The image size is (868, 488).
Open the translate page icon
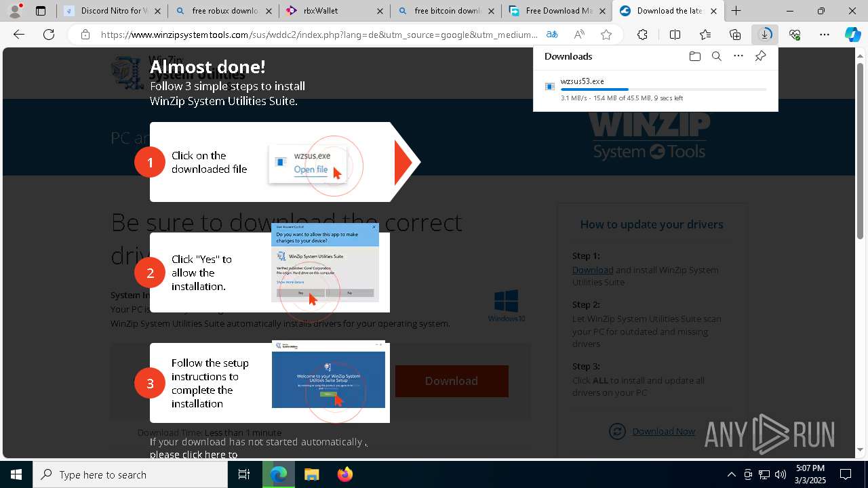[x=552, y=35]
